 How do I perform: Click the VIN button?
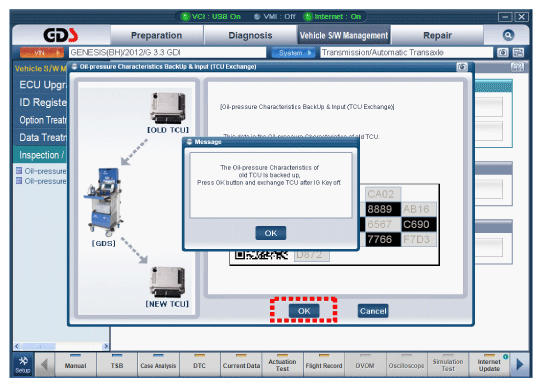coord(41,53)
